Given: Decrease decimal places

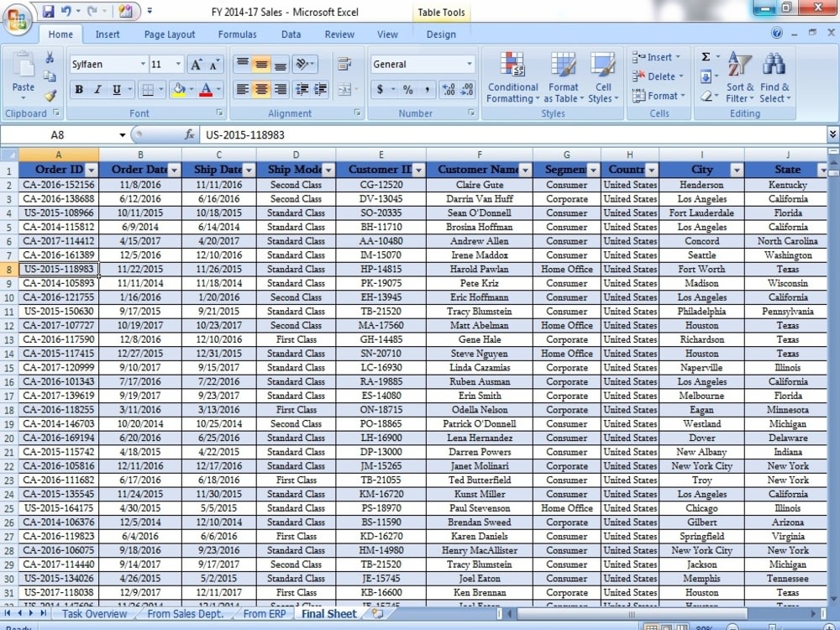Looking at the screenshot, I should (x=468, y=90).
